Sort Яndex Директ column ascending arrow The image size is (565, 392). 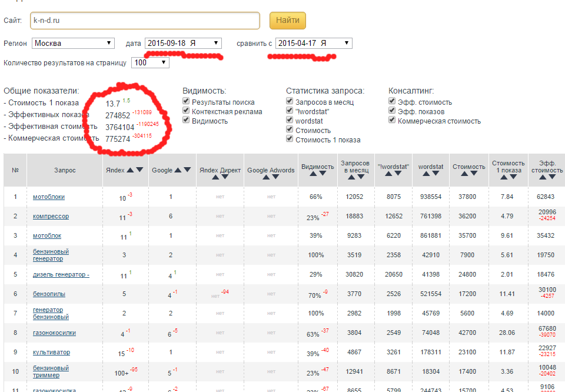215,177
